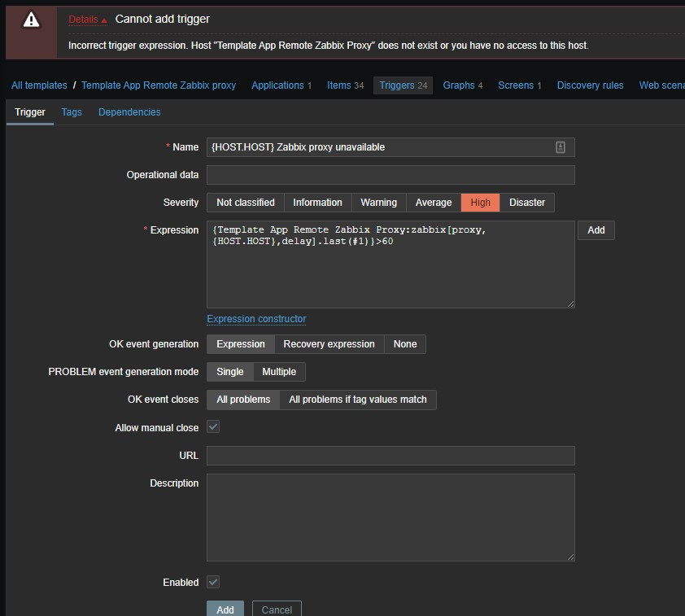Go to All templates breadcrumb
This screenshot has width=685, height=616.
point(39,85)
